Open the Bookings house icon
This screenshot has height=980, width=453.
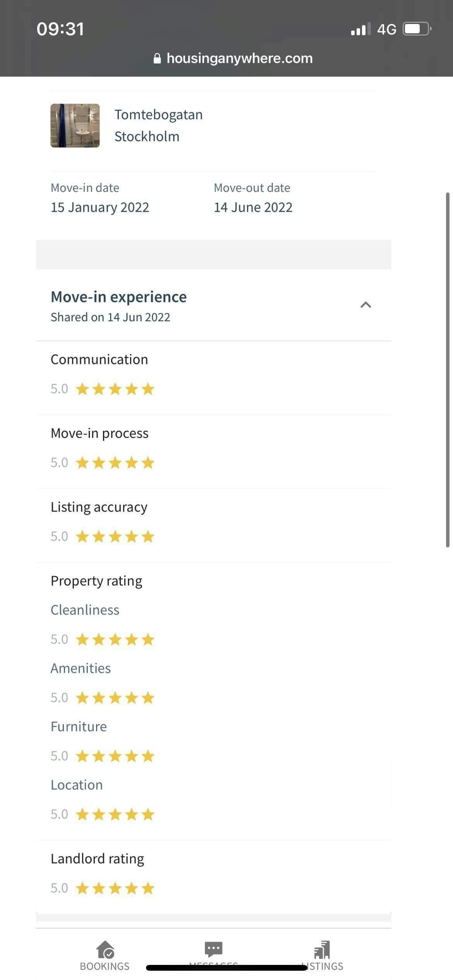point(105,950)
